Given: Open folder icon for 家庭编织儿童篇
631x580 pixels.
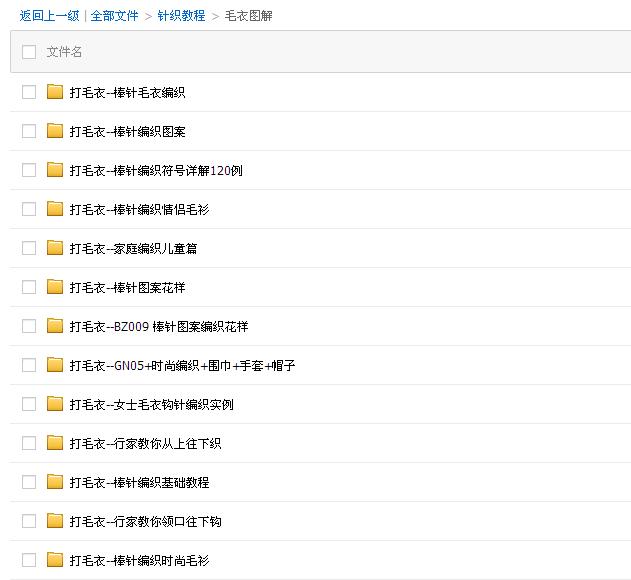Looking at the screenshot, I should tap(55, 248).
